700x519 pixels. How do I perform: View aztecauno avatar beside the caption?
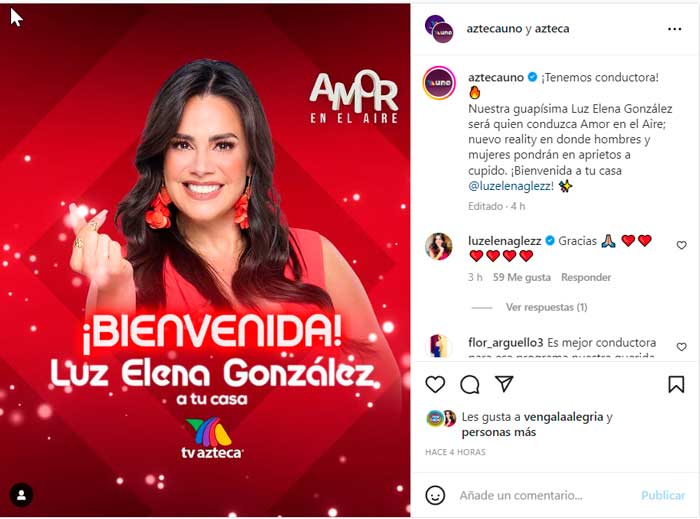(x=439, y=83)
